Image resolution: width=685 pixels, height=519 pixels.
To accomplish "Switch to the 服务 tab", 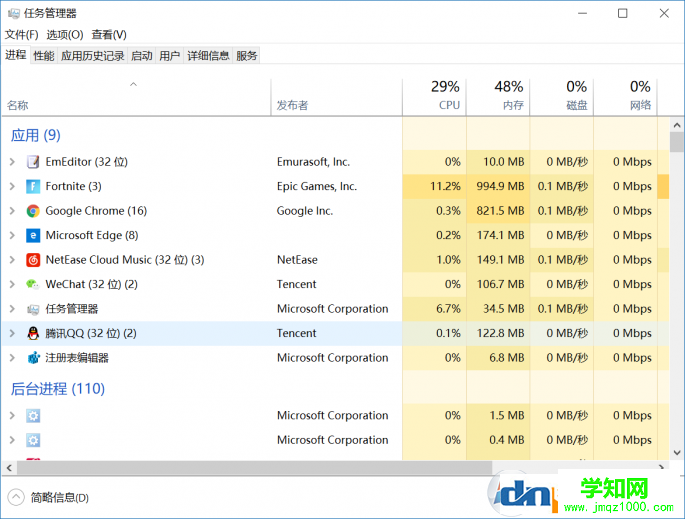I will point(246,55).
